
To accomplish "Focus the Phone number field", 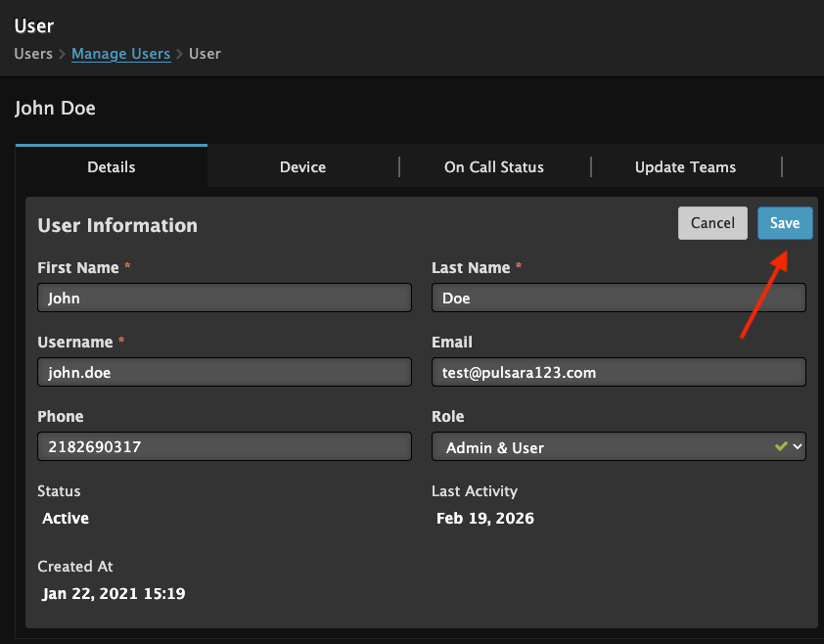I will coord(224,447).
